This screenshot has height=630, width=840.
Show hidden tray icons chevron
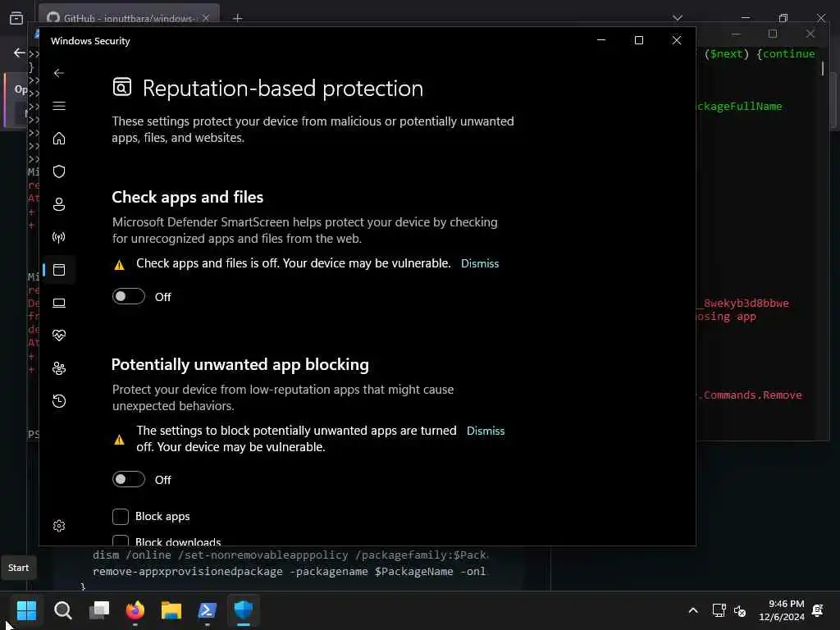(692, 610)
